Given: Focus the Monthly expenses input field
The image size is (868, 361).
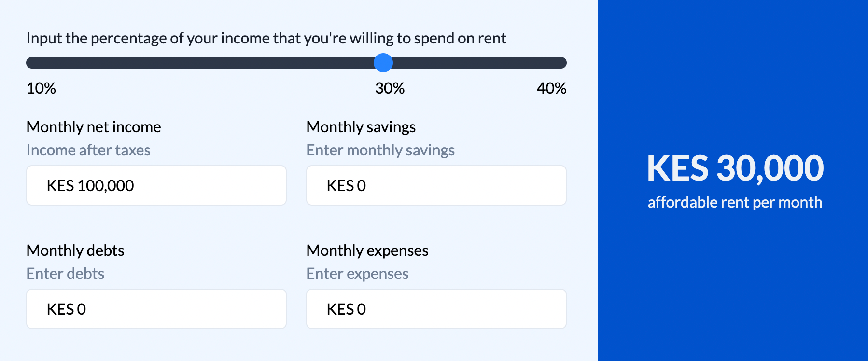Looking at the screenshot, I should pyautogui.click(x=436, y=309).
